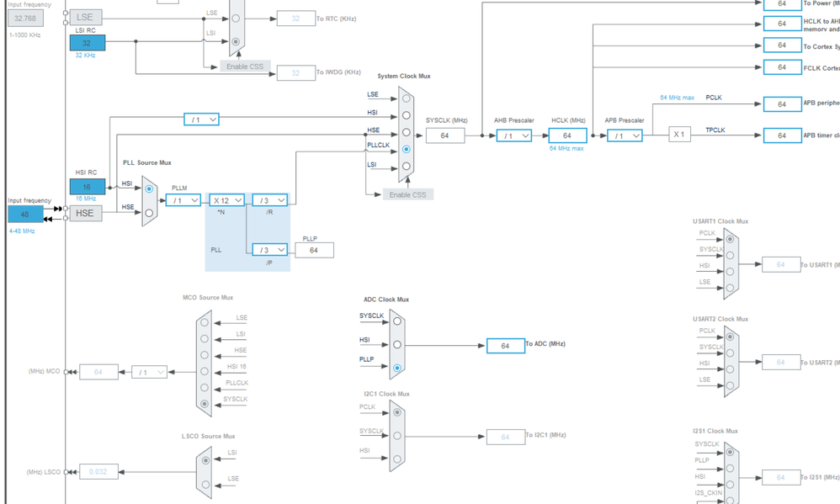This screenshot has width=840, height=504.
Task: Expand the AHB Prescaler dropdown
Action: pos(513,136)
